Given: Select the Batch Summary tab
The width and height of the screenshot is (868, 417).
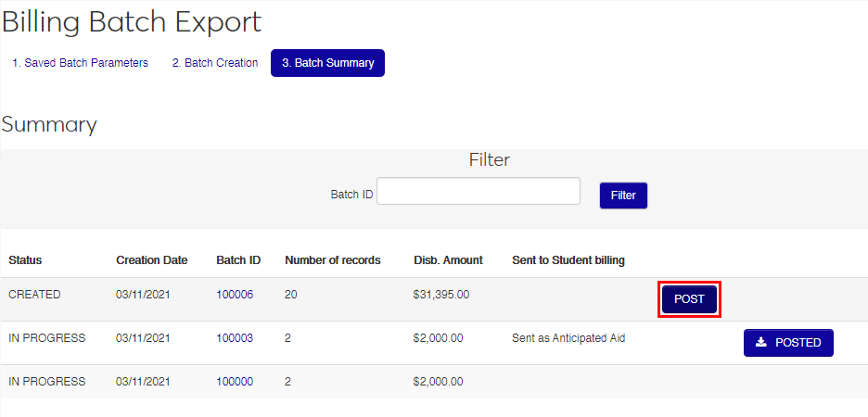Looking at the screenshot, I should pos(327,63).
